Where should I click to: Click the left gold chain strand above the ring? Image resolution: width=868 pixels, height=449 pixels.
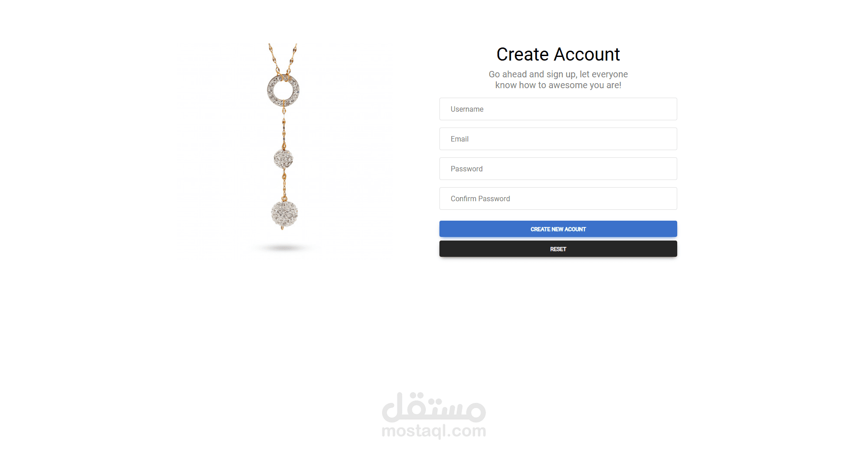click(x=274, y=59)
